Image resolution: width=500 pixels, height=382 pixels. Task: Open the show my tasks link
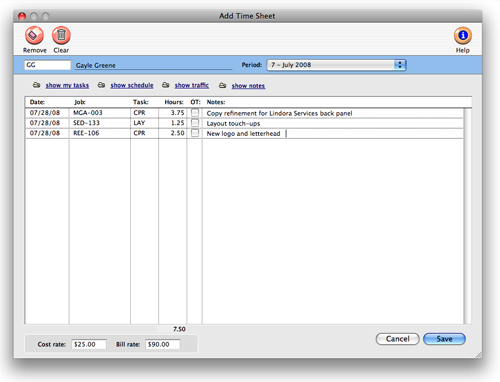pyautogui.click(x=67, y=85)
